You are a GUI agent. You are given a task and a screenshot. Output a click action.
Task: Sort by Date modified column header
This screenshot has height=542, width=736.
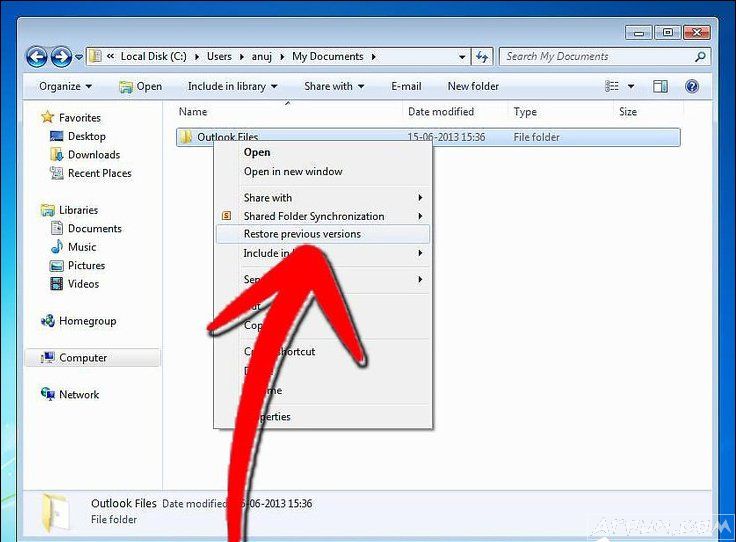441,112
